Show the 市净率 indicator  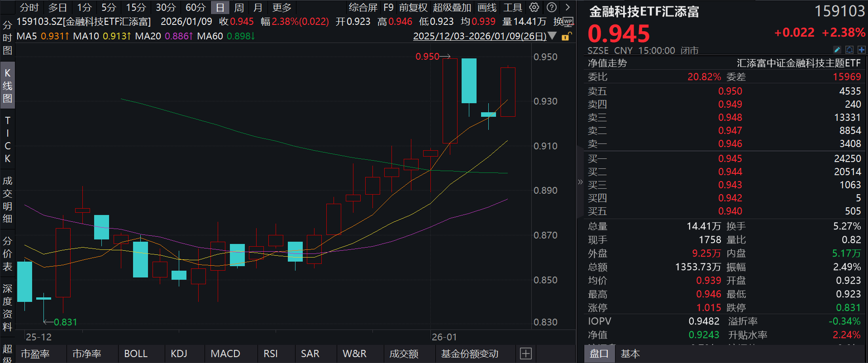click(x=86, y=353)
